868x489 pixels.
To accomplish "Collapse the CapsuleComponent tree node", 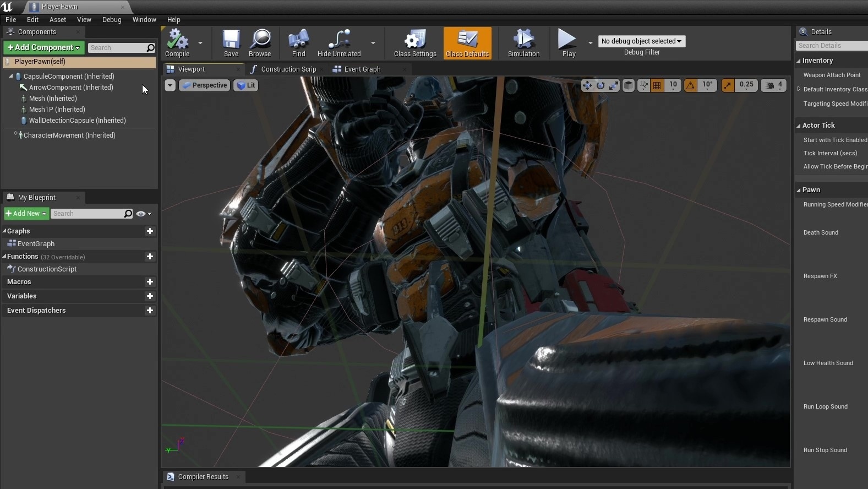I will click(x=11, y=77).
